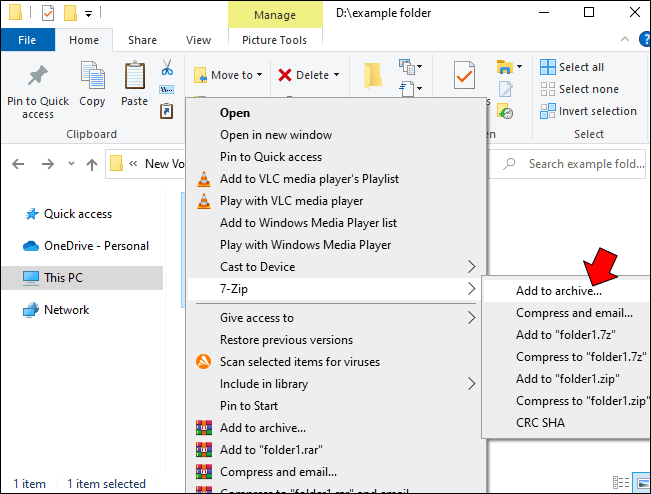Click the Up one level arrow
The height and width of the screenshot is (494, 651).
pos(92,164)
